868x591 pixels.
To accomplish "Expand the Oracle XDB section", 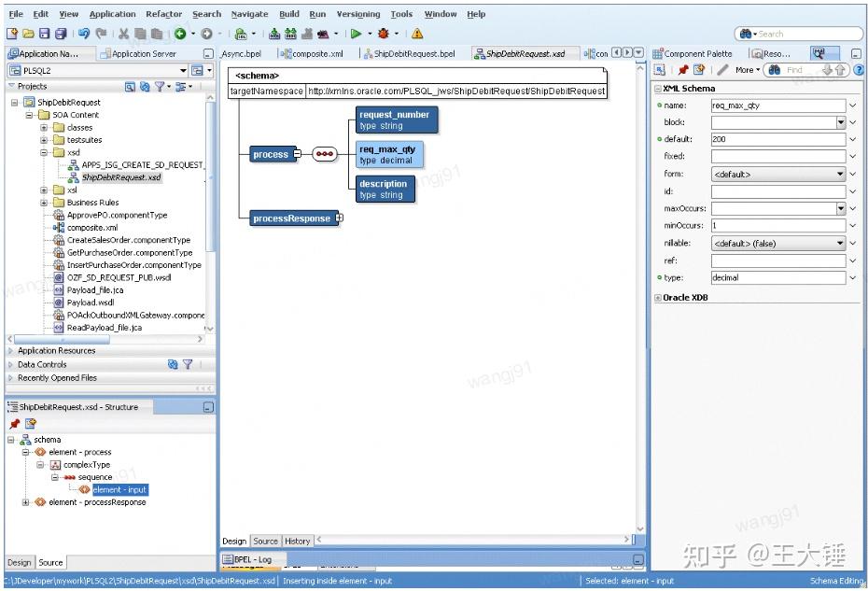I will pos(658,298).
